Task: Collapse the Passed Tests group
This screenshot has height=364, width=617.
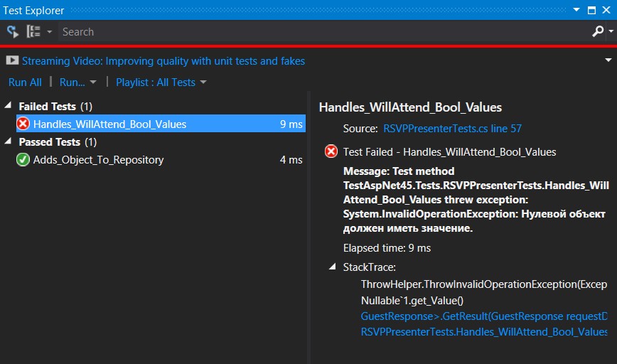Action: coord(8,141)
